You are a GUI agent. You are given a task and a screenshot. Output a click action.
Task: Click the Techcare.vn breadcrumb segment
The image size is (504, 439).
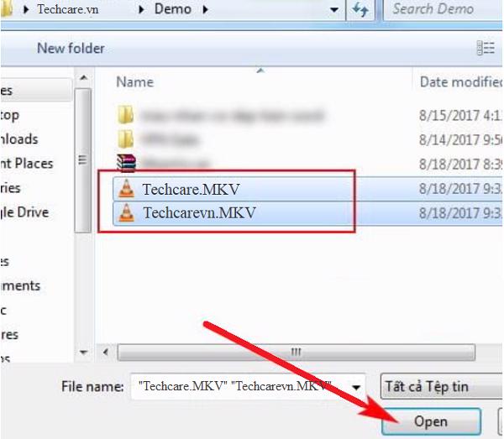coord(68,9)
